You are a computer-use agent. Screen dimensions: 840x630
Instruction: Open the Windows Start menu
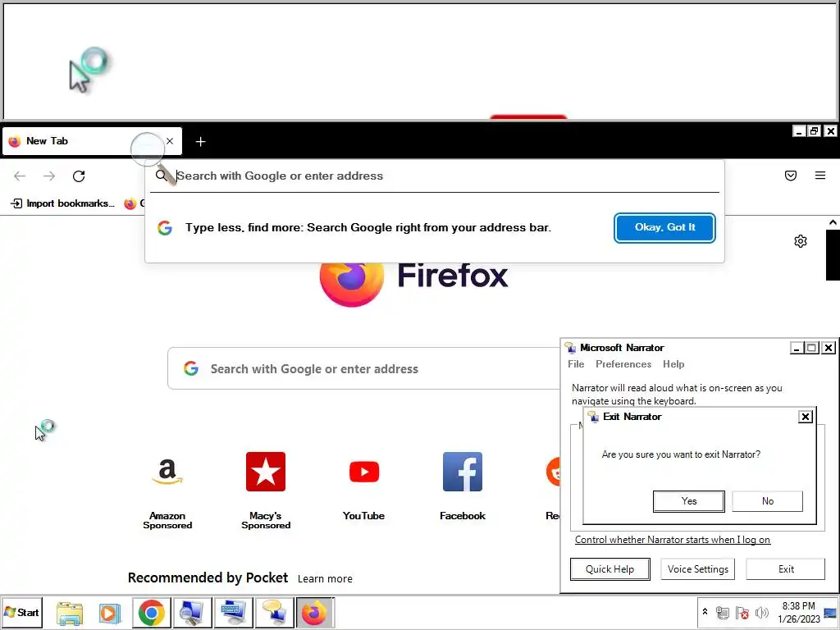[21, 612]
